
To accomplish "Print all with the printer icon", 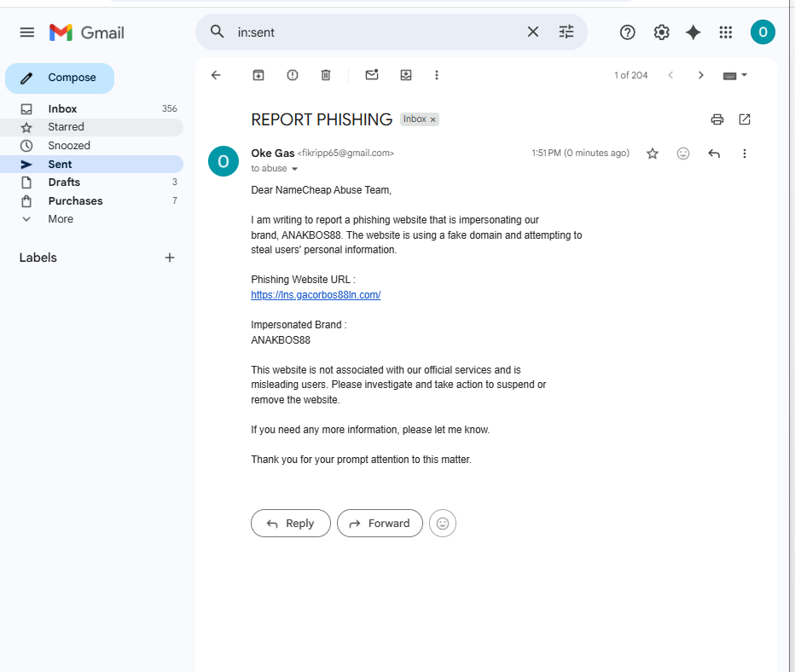I will pyautogui.click(x=717, y=119).
